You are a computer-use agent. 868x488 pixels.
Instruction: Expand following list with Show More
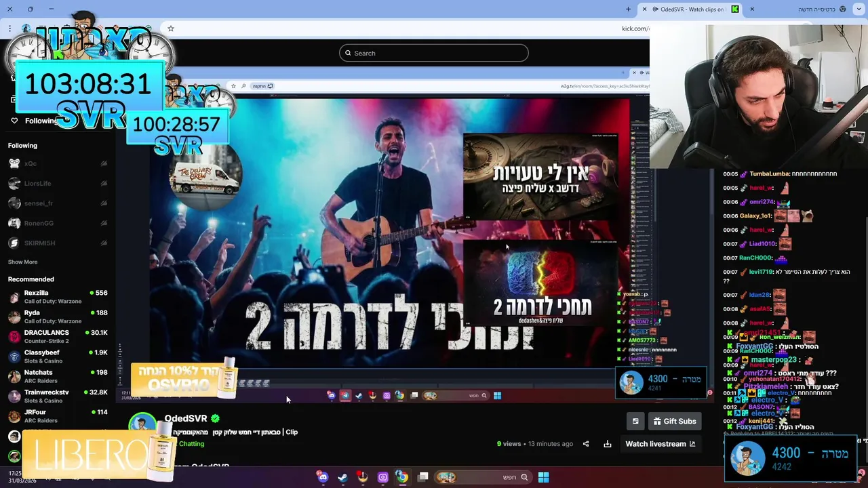pyautogui.click(x=23, y=262)
